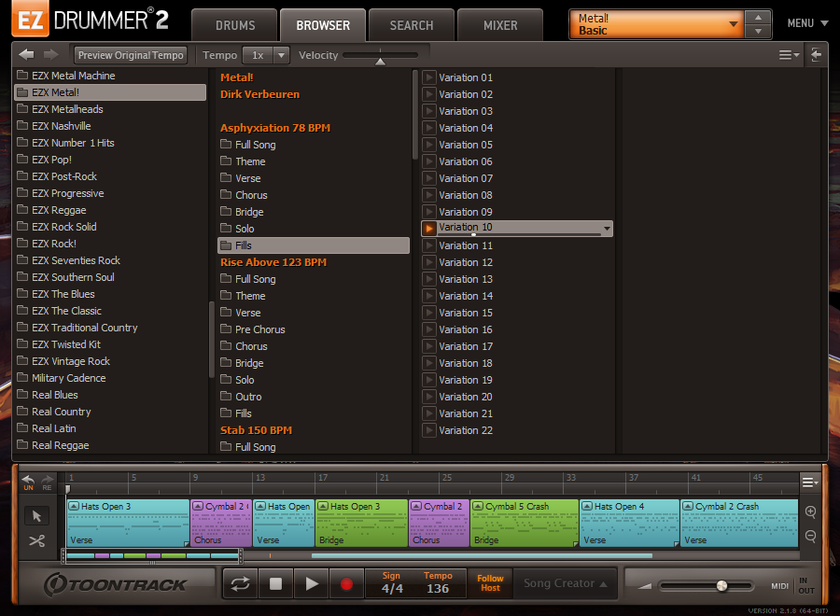Expand the Song Creator panel
Viewport: 840px width, 616px height.
[566, 583]
